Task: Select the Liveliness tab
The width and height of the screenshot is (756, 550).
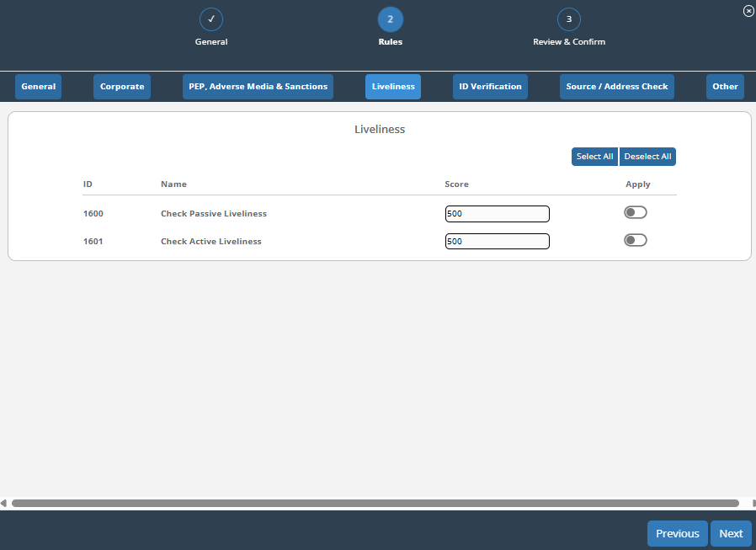Action: tap(393, 87)
